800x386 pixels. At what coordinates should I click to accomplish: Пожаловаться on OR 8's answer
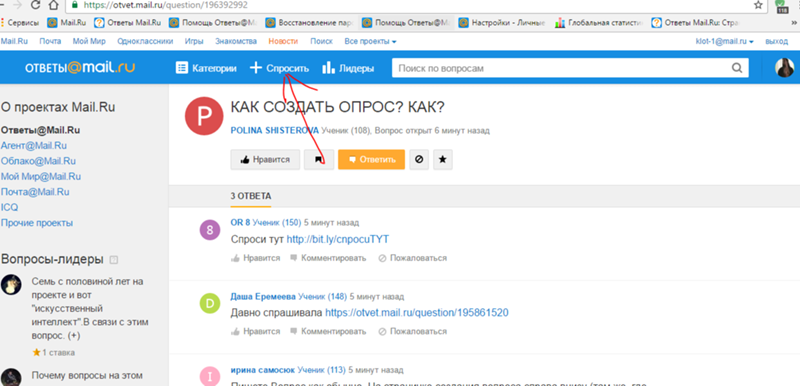click(x=413, y=258)
